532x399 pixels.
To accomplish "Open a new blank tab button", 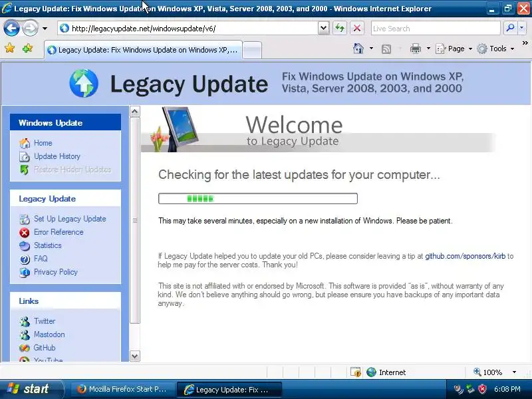I will click(x=253, y=51).
